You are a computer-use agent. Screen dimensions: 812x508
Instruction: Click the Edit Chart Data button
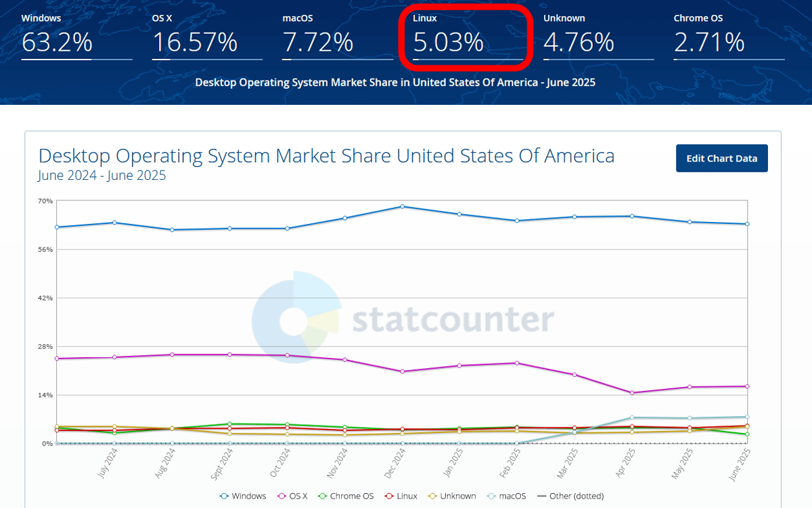click(722, 158)
